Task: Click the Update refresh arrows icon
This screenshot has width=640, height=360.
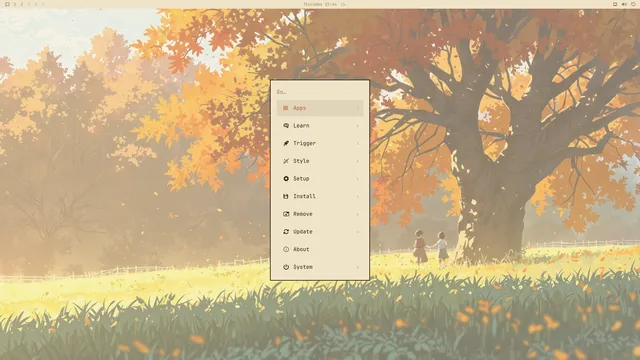Action: pyautogui.click(x=286, y=232)
